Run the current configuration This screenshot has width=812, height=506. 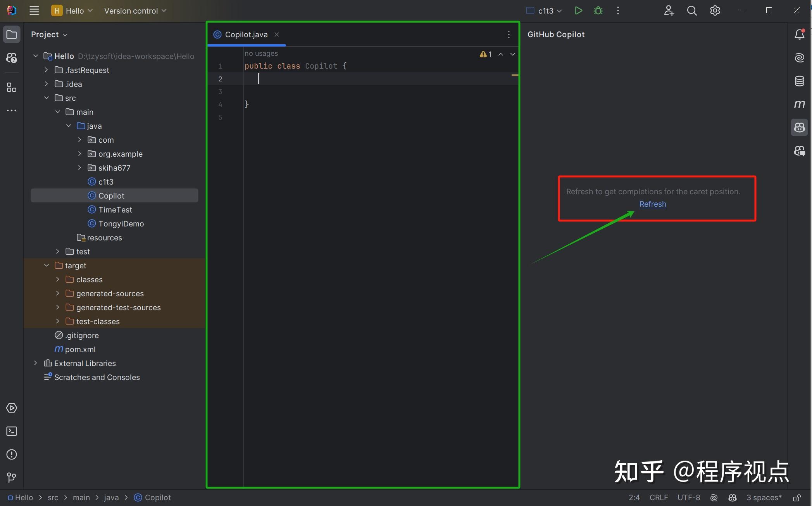tap(578, 10)
